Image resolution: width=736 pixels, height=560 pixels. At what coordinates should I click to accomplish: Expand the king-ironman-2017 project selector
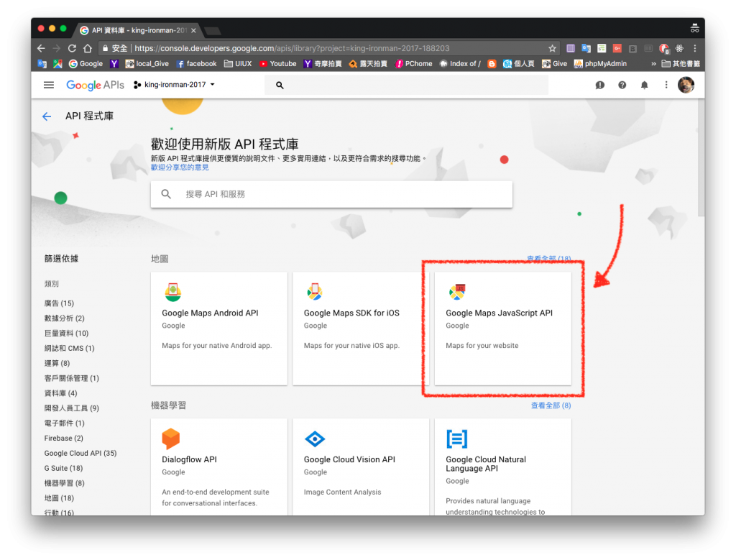point(174,85)
